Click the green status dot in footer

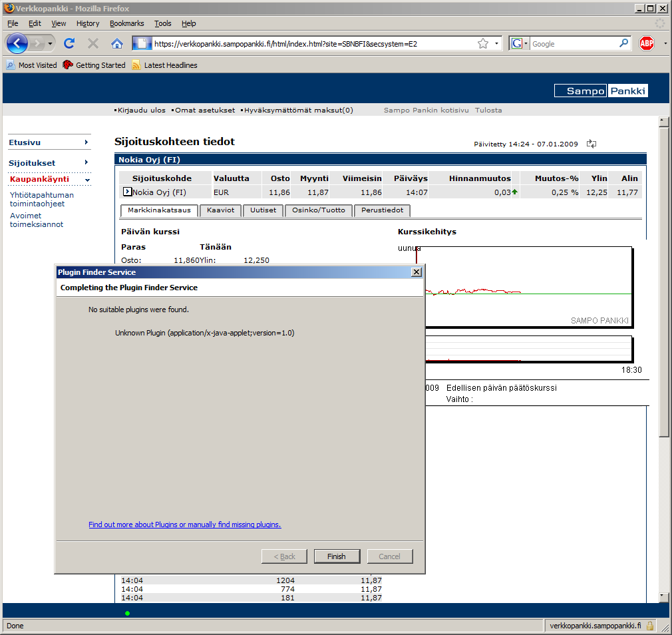pos(127,613)
